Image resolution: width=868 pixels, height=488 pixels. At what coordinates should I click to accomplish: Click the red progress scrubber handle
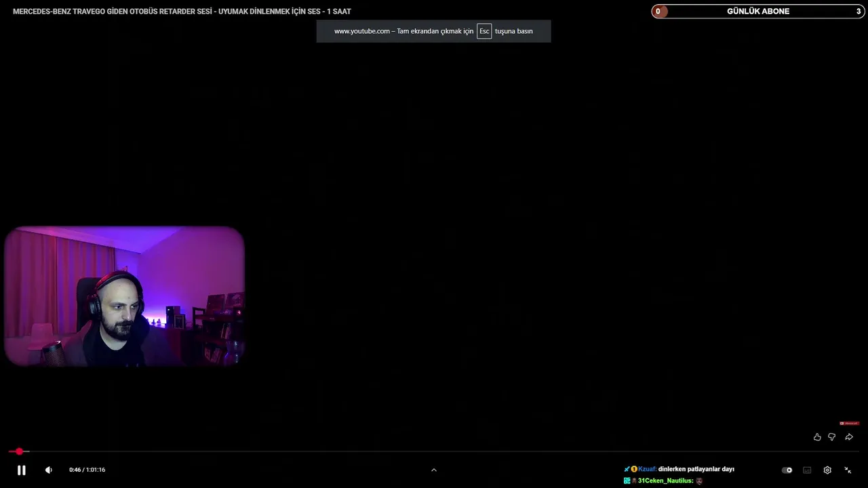(x=20, y=451)
